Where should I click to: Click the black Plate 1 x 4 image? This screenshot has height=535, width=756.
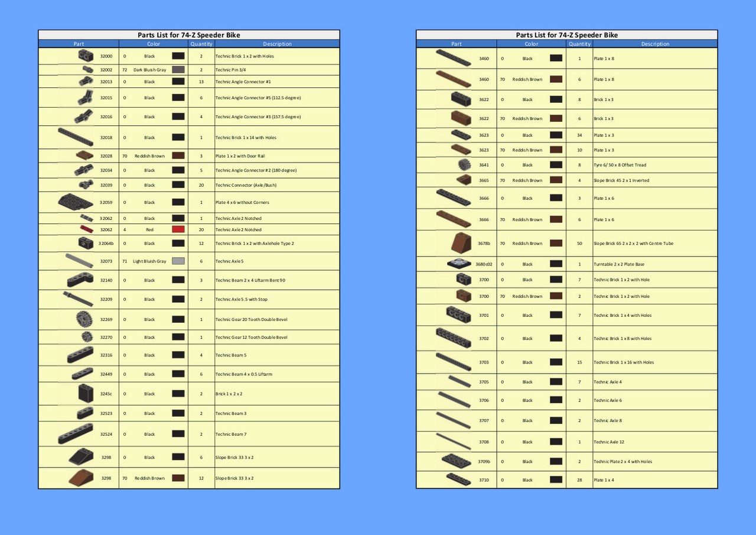[459, 479]
